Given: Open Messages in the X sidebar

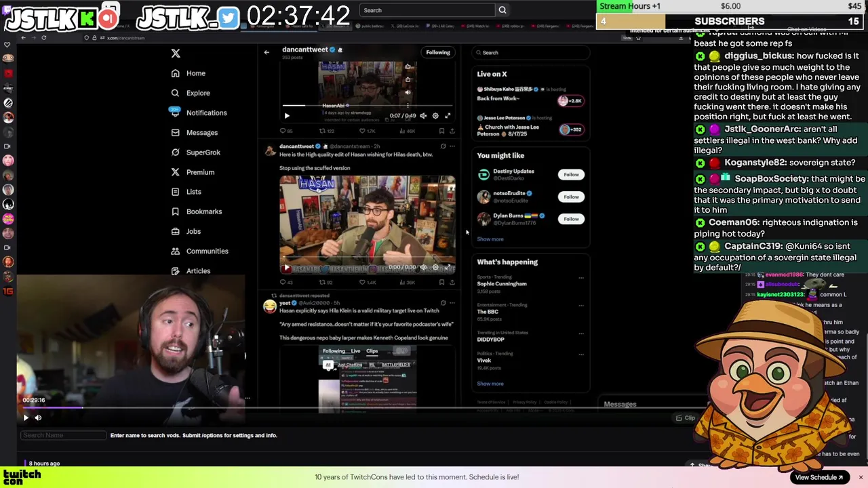Looking at the screenshot, I should (x=202, y=132).
